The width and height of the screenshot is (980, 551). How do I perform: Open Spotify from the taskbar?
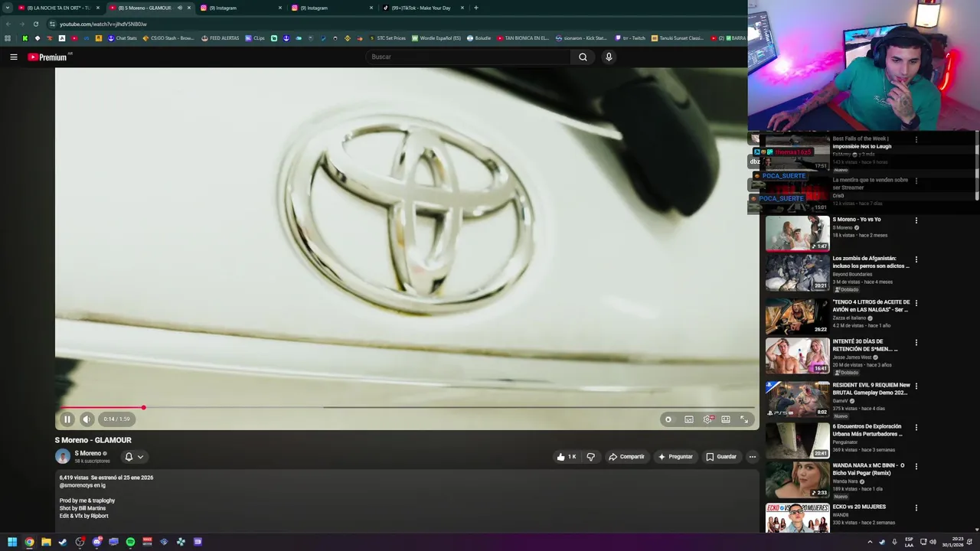(130, 542)
